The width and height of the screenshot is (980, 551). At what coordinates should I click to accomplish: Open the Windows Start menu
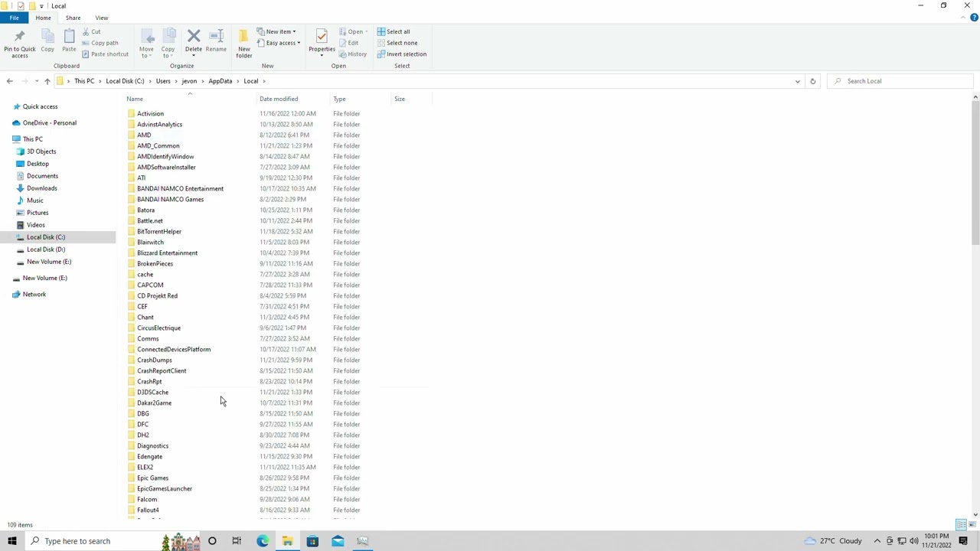point(12,541)
